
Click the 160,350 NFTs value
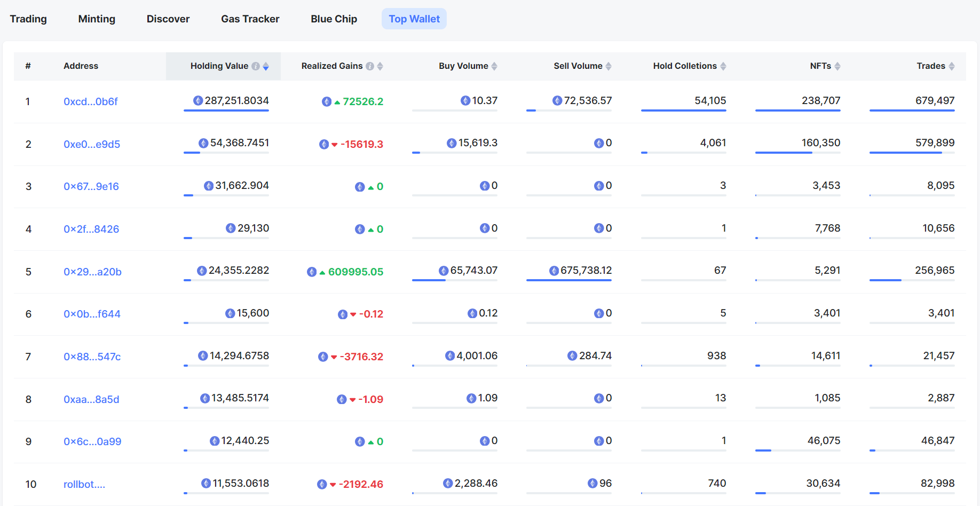(821, 143)
